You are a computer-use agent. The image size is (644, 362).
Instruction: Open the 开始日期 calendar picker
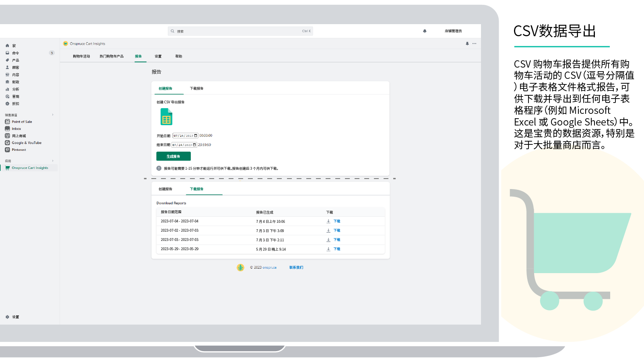(196, 136)
